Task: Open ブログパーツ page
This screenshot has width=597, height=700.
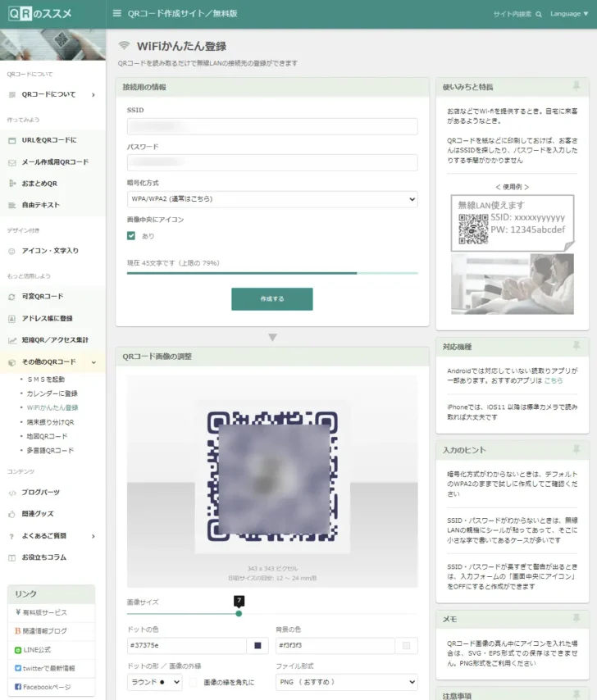Action: [x=41, y=493]
